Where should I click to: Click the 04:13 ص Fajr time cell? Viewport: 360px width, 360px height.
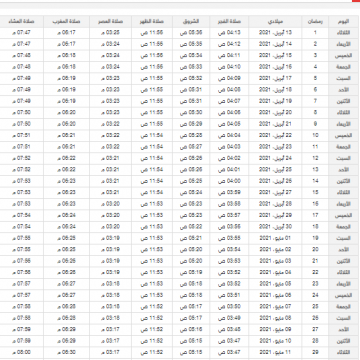[x=230, y=33]
